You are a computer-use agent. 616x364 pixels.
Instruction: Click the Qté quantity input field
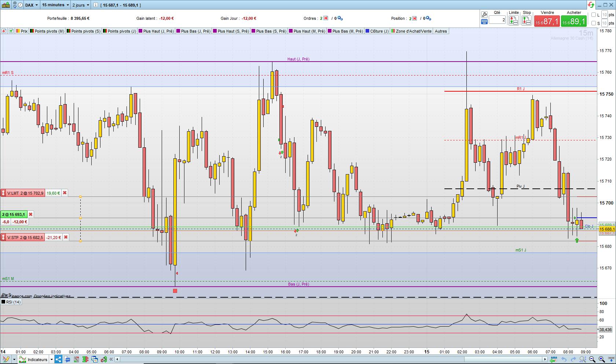[497, 20]
